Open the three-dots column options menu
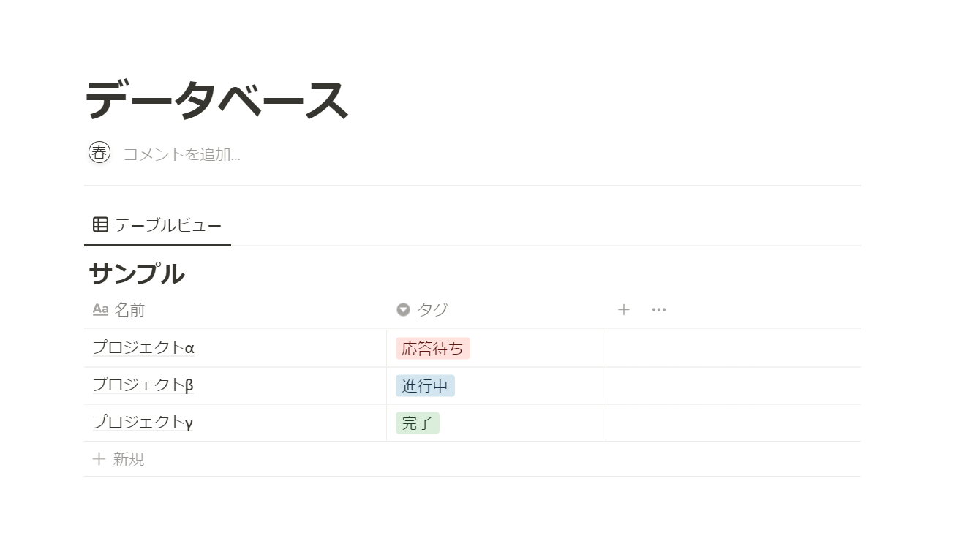Screen dimensions: 964x560 pyautogui.click(x=659, y=310)
